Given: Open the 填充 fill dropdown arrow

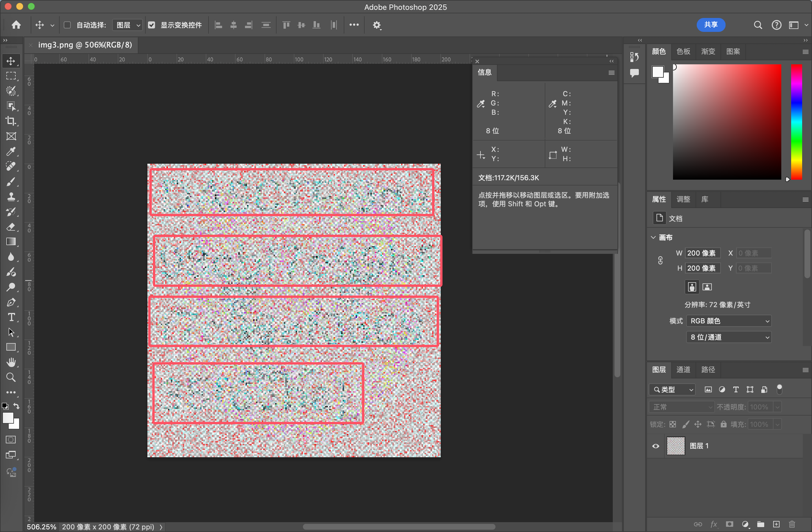Looking at the screenshot, I should [778, 424].
